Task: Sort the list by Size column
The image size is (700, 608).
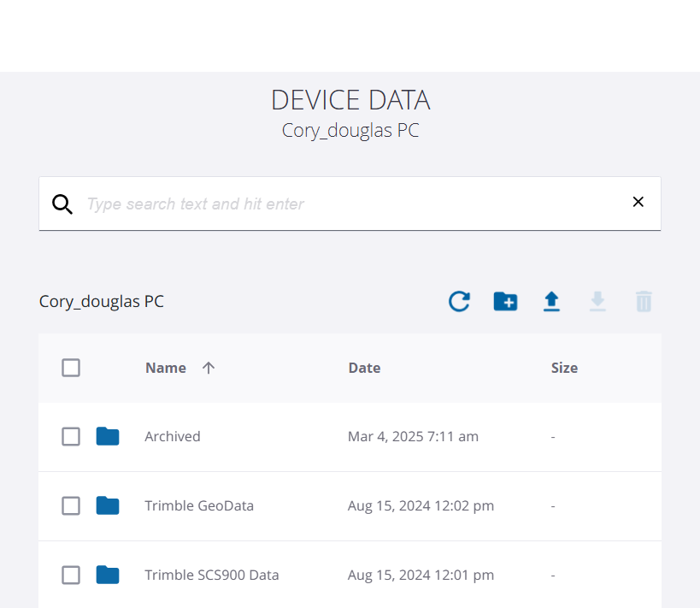Action: click(564, 368)
